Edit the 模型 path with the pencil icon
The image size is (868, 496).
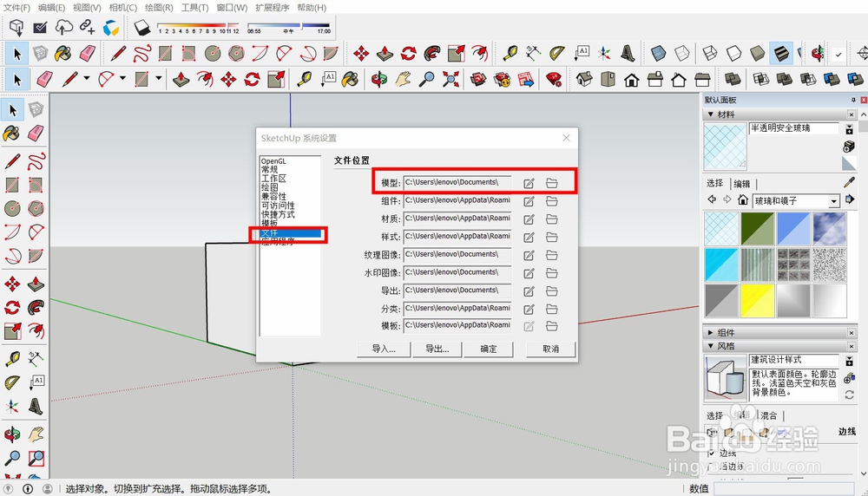pyautogui.click(x=529, y=183)
